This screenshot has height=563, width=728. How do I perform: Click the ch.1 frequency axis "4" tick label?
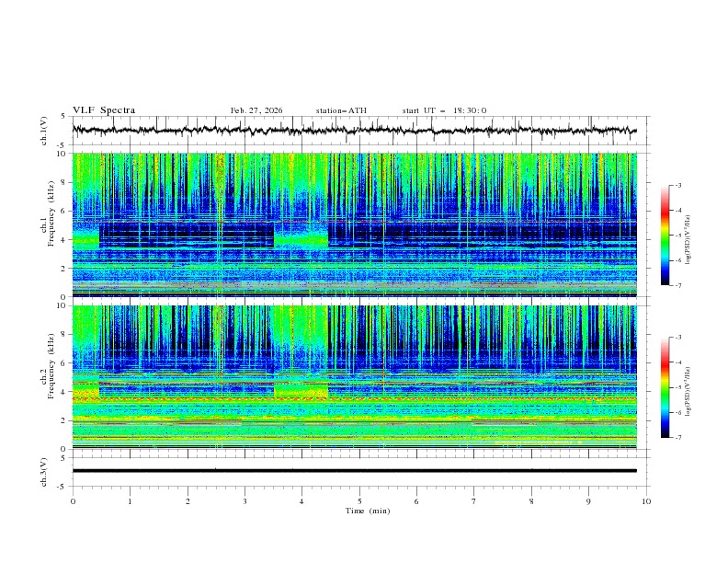tap(63, 240)
